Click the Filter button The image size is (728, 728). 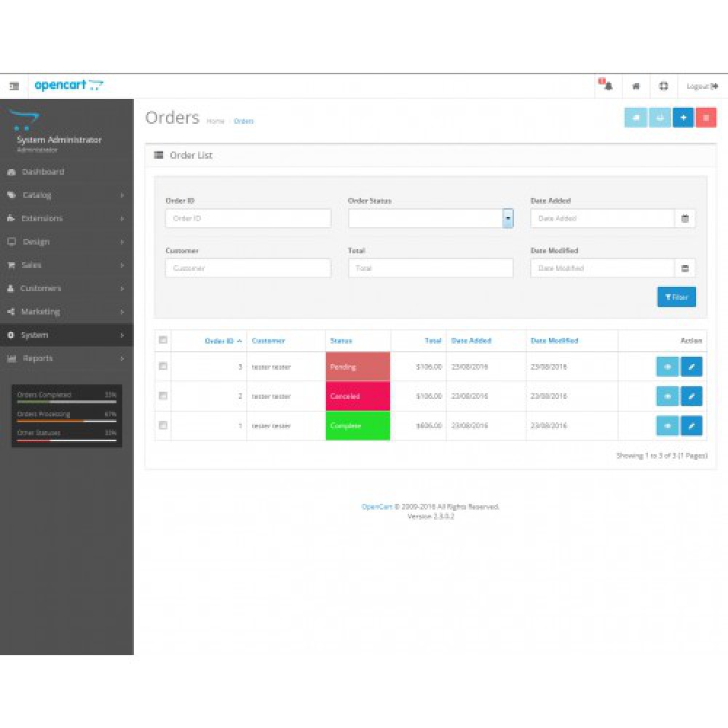pyautogui.click(x=676, y=297)
